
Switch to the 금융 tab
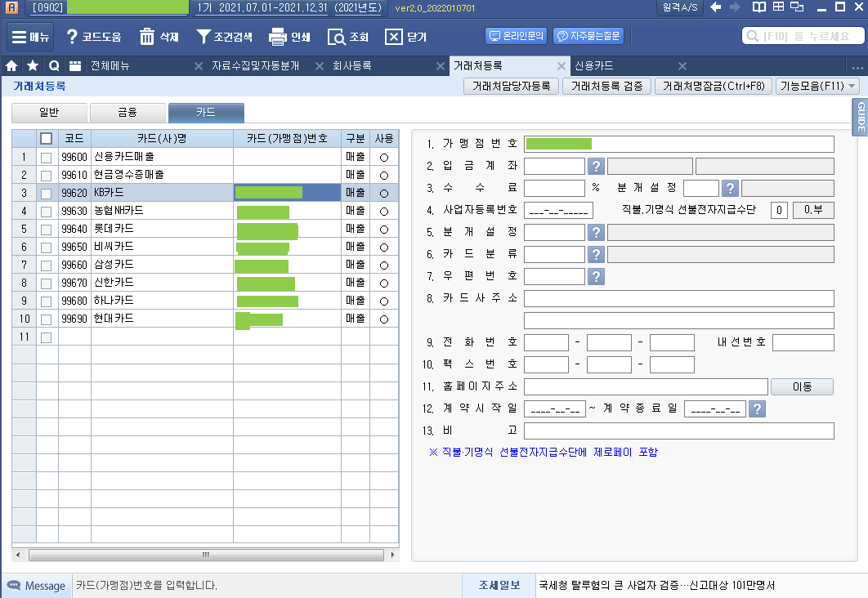point(128,113)
